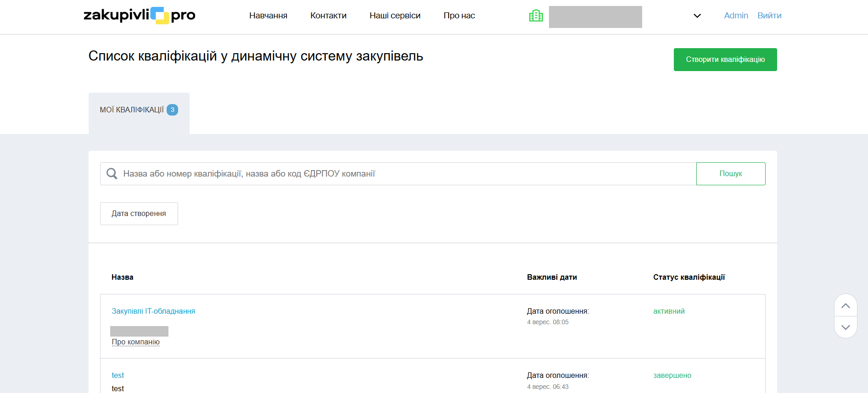Click the qualifications count badge 3
The image size is (868, 393).
pos(172,110)
